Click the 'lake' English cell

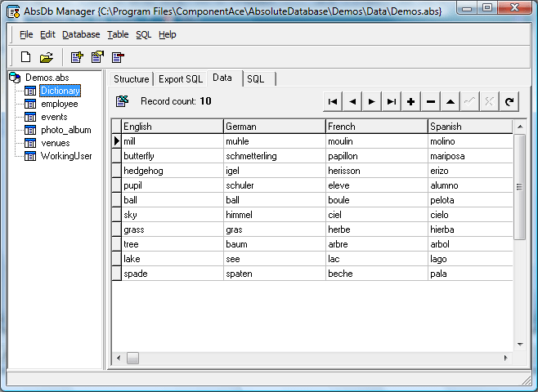pyautogui.click(x=173, y=259)
